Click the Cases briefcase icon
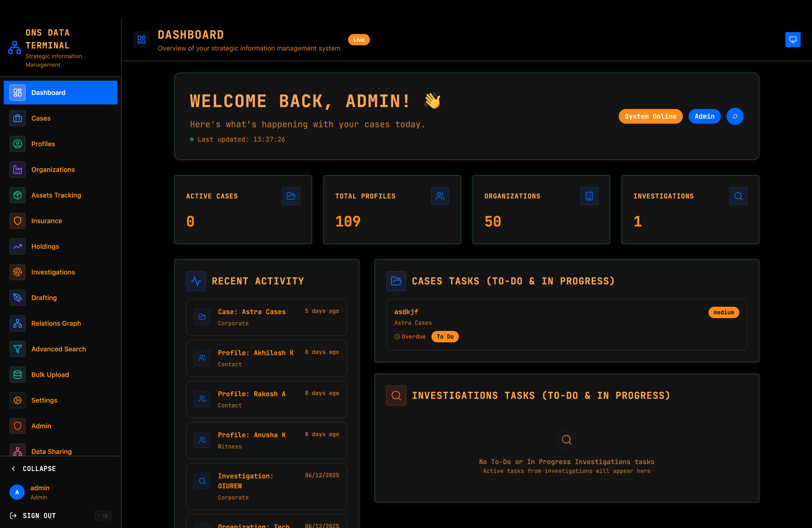The image size is (812, 528). [x=17, y=118]
